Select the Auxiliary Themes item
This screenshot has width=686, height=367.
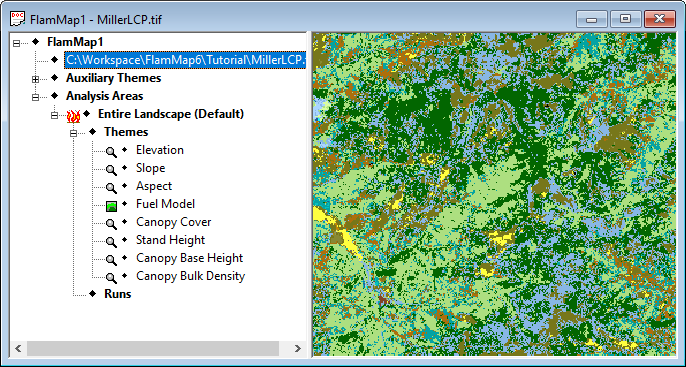(x=113, y=78)
